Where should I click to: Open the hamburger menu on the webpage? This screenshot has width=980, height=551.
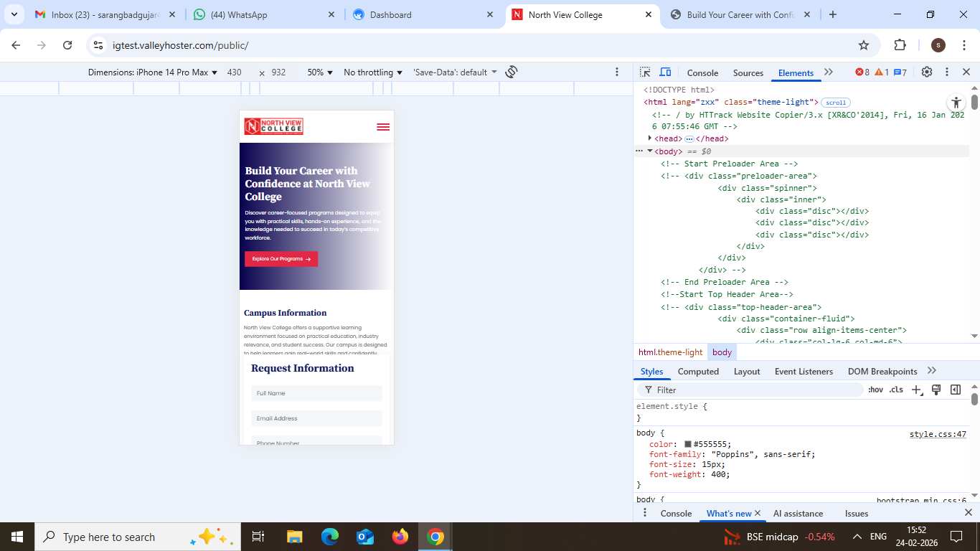[383, 127]
